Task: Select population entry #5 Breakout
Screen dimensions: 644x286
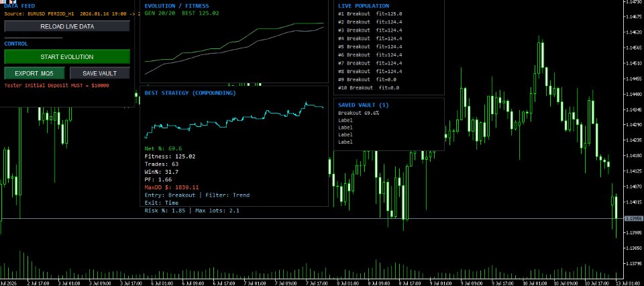Action: coord(370,46)
